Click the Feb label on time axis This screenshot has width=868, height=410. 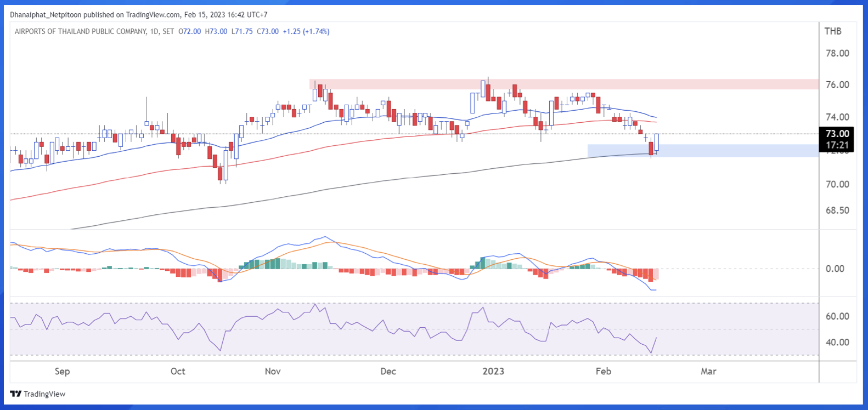click(603, 371)
